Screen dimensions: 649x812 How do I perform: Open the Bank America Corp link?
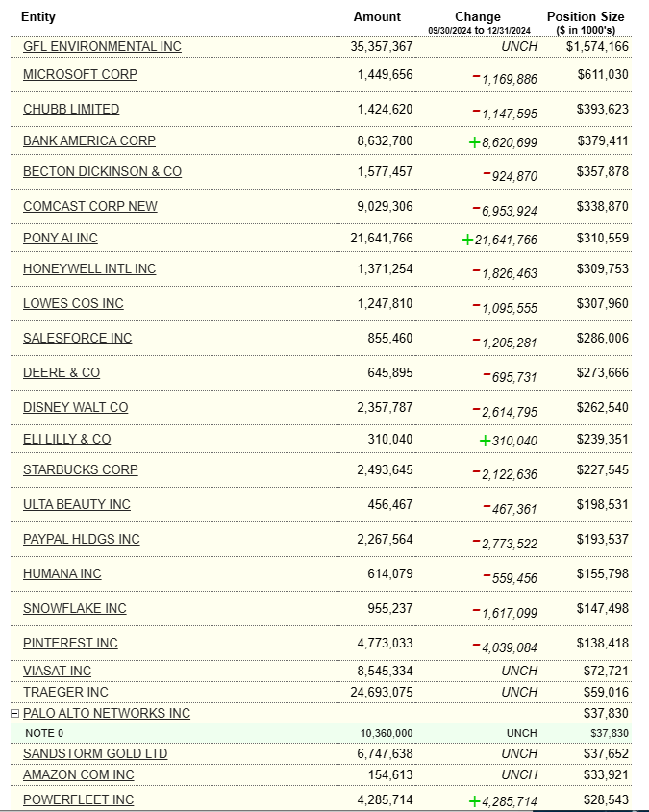(89, 140)
